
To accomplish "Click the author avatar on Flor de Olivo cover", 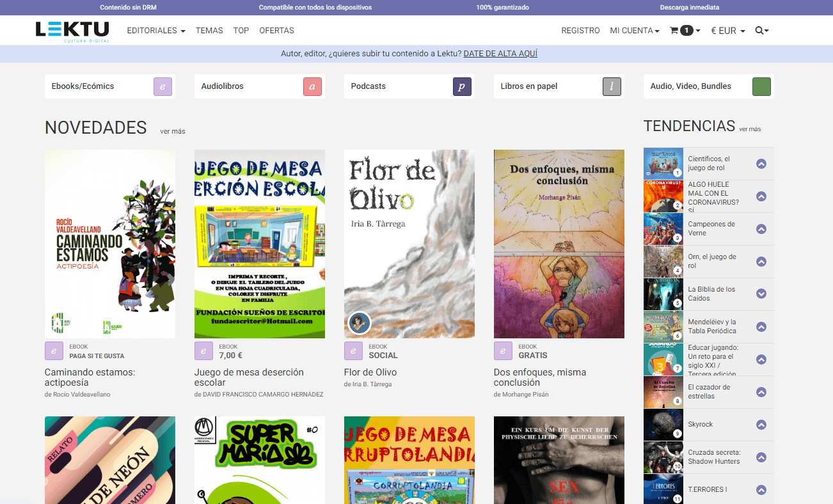I will tap(359, 323).
